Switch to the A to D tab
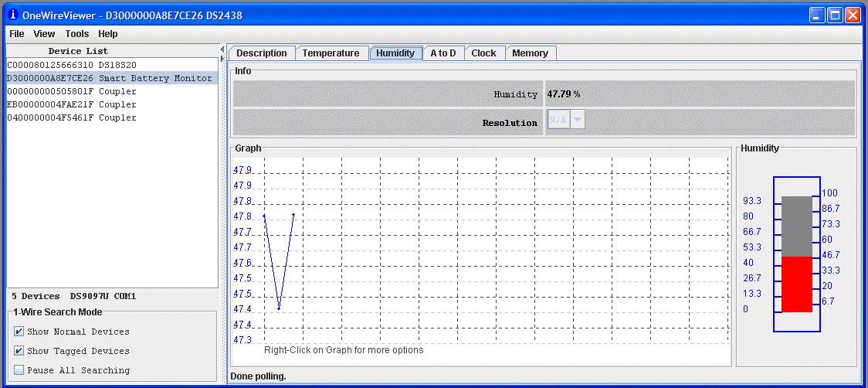Image resolution: width=868 pixels, height=388 pixels. 442,53
